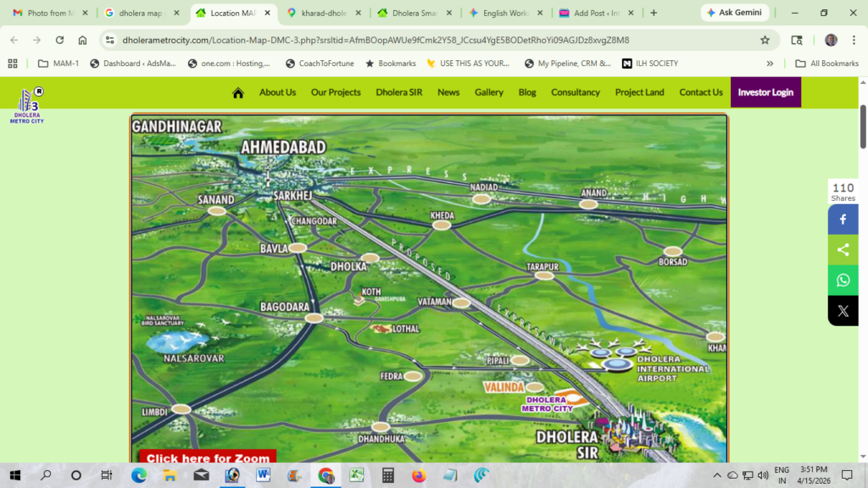Image resolution: width=868 pixels, height=488 pixels.
Task: Share the page on Facebook
Action: pyautogui.click(x=843, y=219)
